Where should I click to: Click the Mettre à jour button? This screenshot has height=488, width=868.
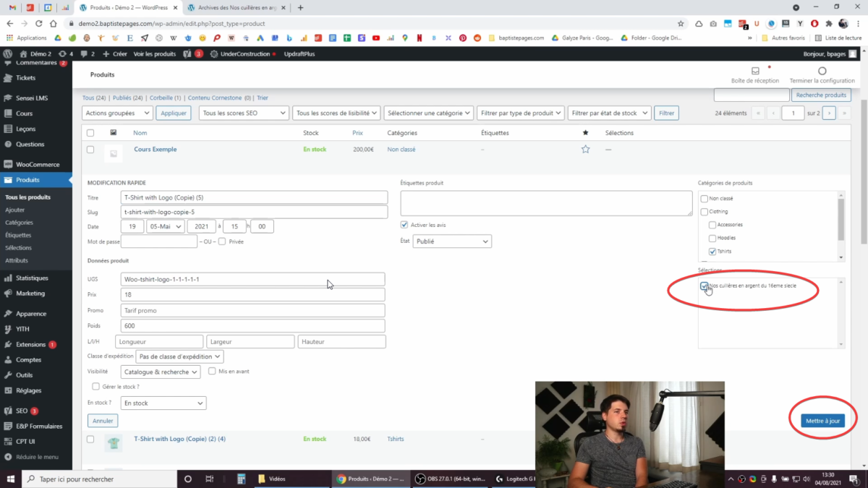(x=822, y=421)
